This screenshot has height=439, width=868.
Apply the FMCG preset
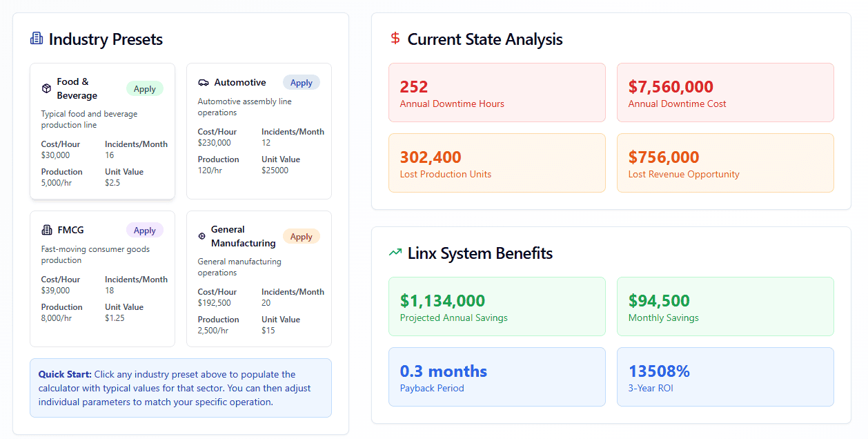pyautogui.click(x=145, y=231)
